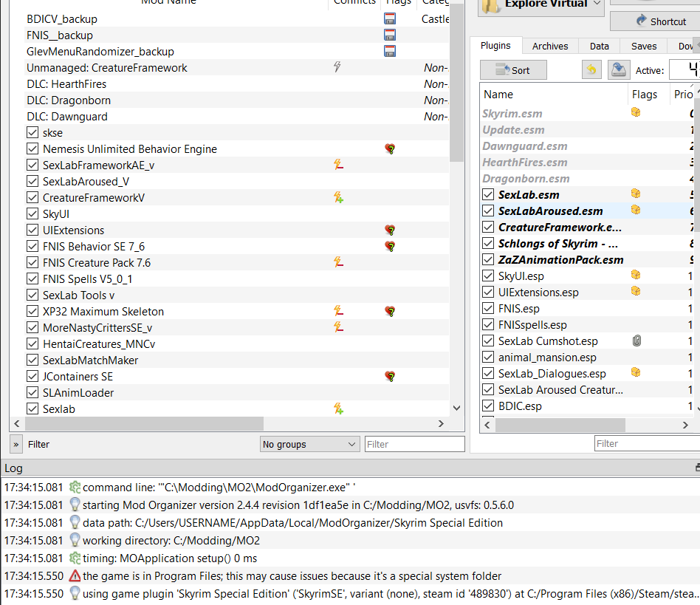Click the conflict icon for CreatureFrameworkV

338,197
